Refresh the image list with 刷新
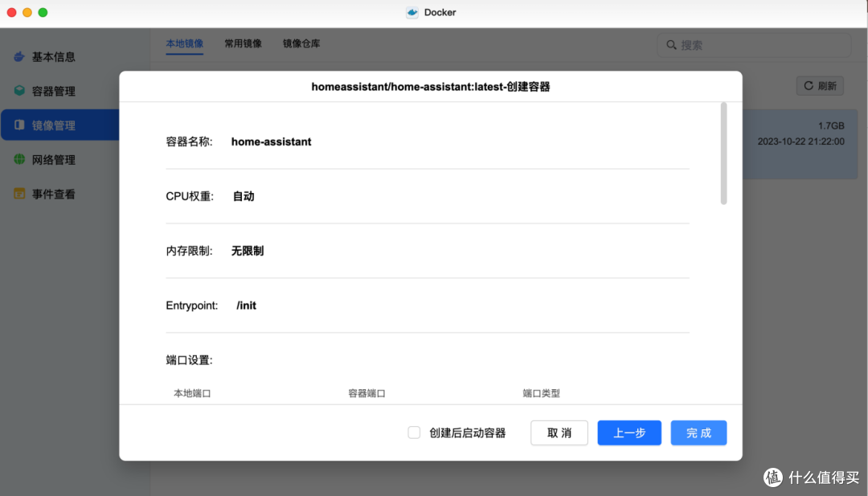The image size is (868, 496). coord(820,86)
